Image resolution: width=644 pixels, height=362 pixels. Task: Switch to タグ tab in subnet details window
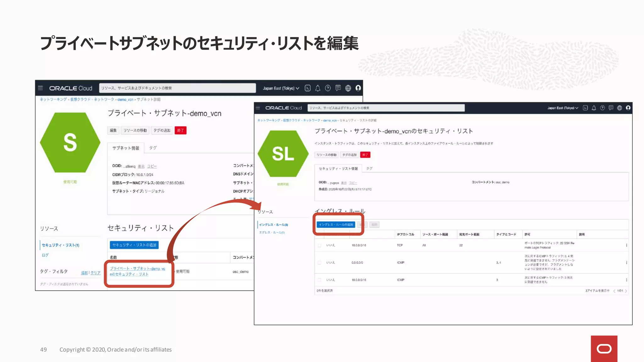point(153,148)
